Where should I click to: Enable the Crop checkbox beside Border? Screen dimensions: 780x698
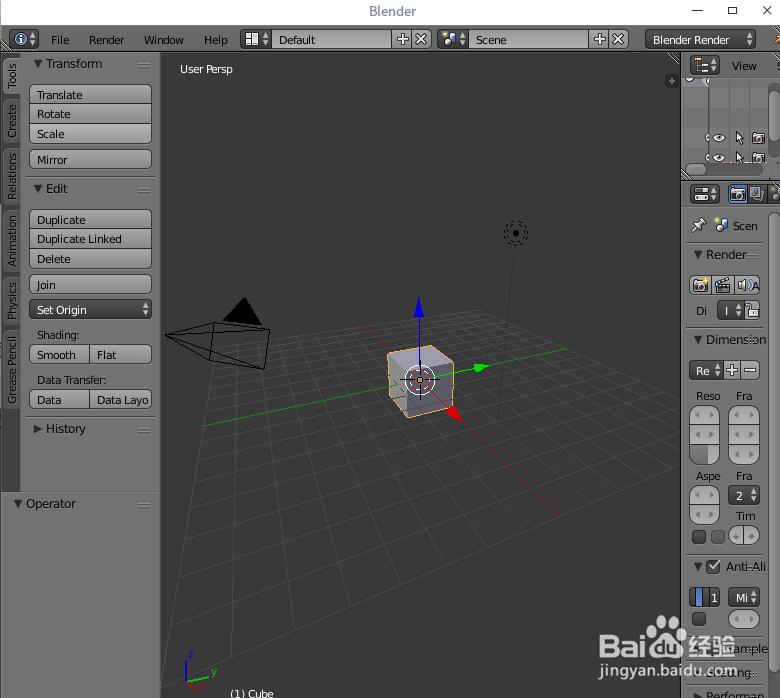click(x=717, y=537)
